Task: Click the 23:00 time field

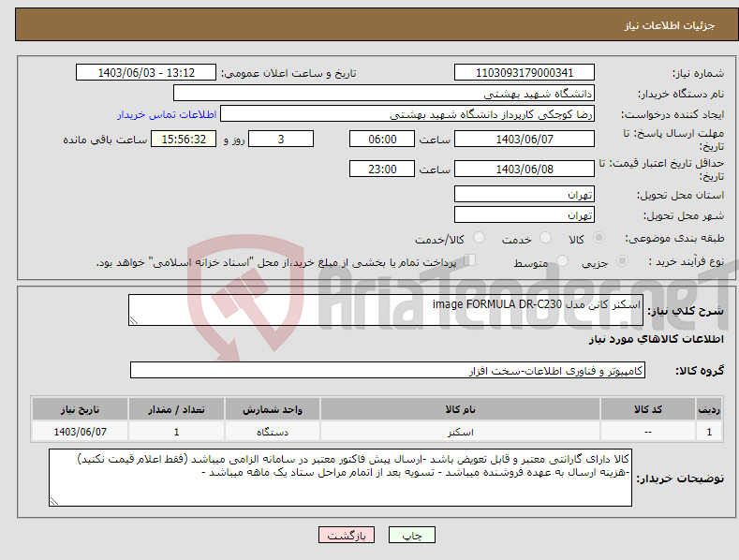Action: 382,169
